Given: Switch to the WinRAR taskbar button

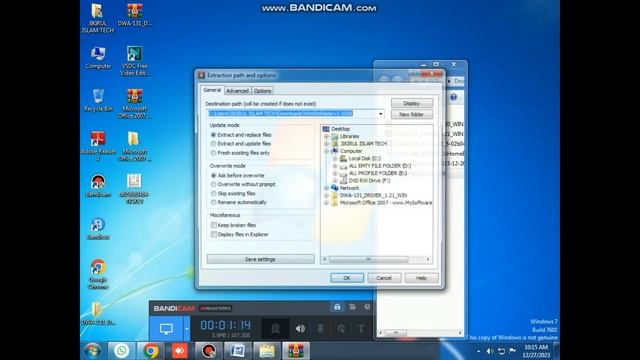Looking at the screenshot, I should click(x=296, y=351).
